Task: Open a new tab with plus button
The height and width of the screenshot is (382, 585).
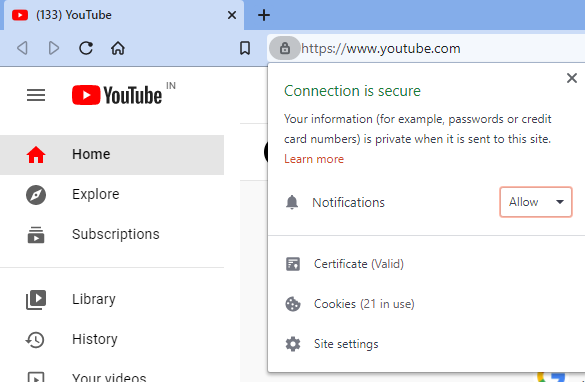Action: [x=264, y=15]
